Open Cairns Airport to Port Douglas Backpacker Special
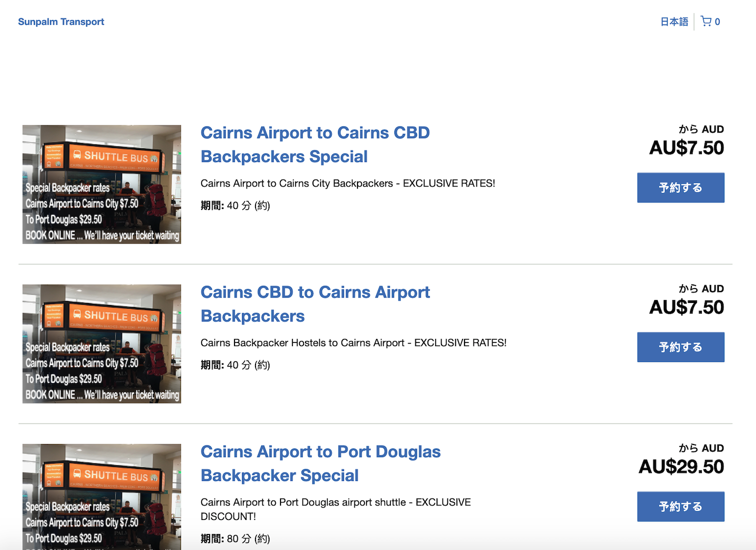This screenshot has width=756, height=550. coord(320,463)
